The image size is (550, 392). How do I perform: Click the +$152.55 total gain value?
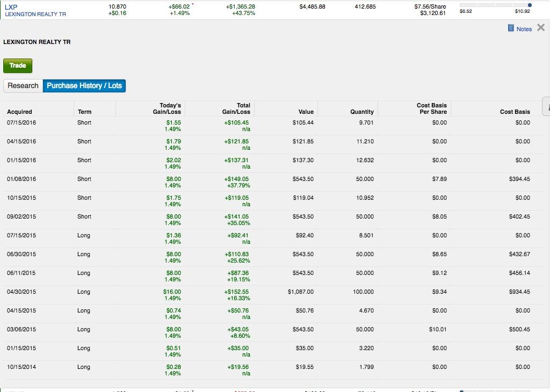tap(236, 292)
